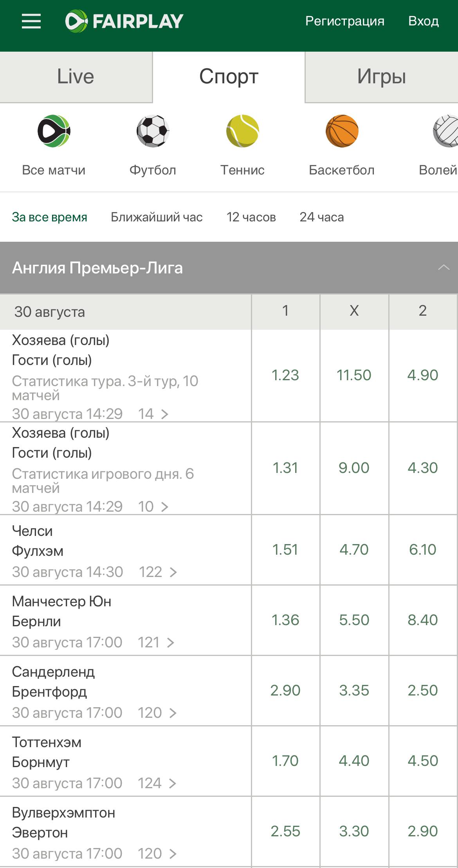Click the Вход login link
The height and width of the screenshot is (868, 458).
click(x=424, y=21)
